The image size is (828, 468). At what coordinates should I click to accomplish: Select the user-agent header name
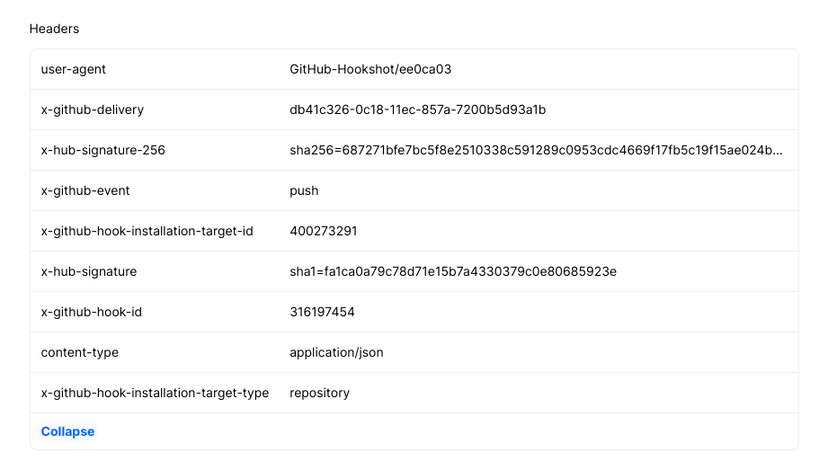(73, 69)
